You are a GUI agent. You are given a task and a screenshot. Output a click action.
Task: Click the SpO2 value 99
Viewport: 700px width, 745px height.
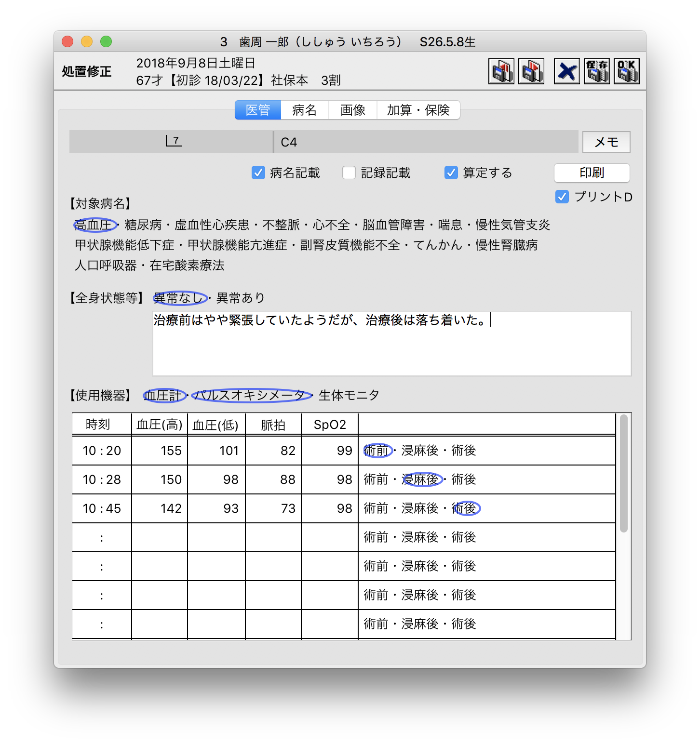coord(330,451)
